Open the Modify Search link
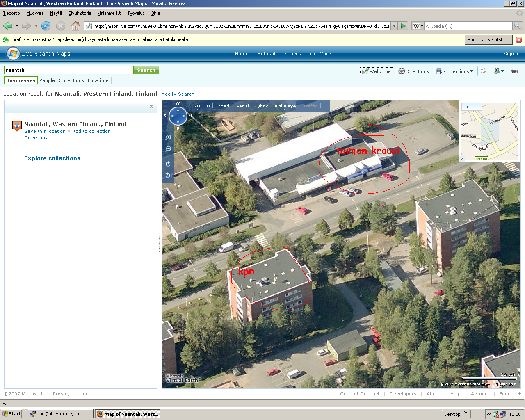 [x=178, y=94]
